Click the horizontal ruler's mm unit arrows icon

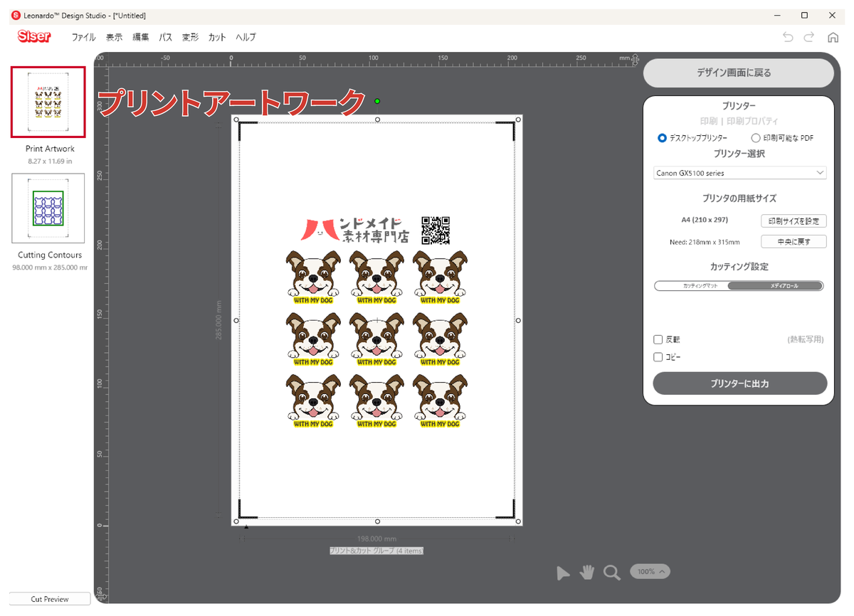634,59
